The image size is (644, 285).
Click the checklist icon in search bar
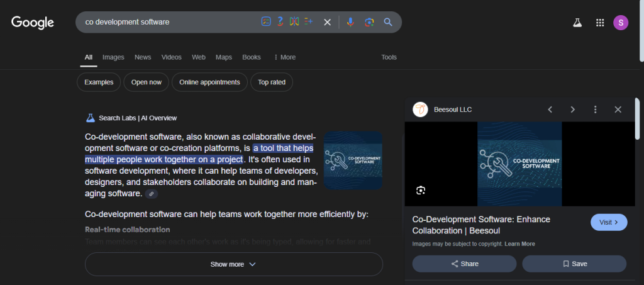266,22
